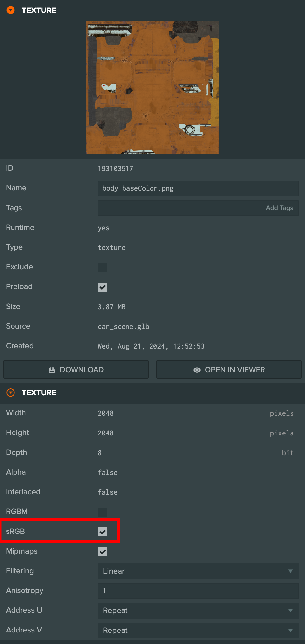Turn off the Mipmaps checkbox
Screen dimensions: 305x644
tap(102, 552)
